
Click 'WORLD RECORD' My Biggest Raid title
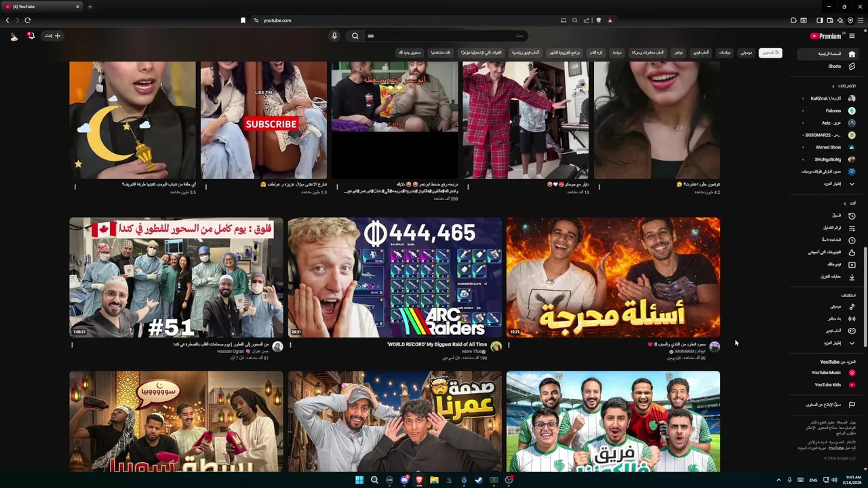click(x=437, y=344)
